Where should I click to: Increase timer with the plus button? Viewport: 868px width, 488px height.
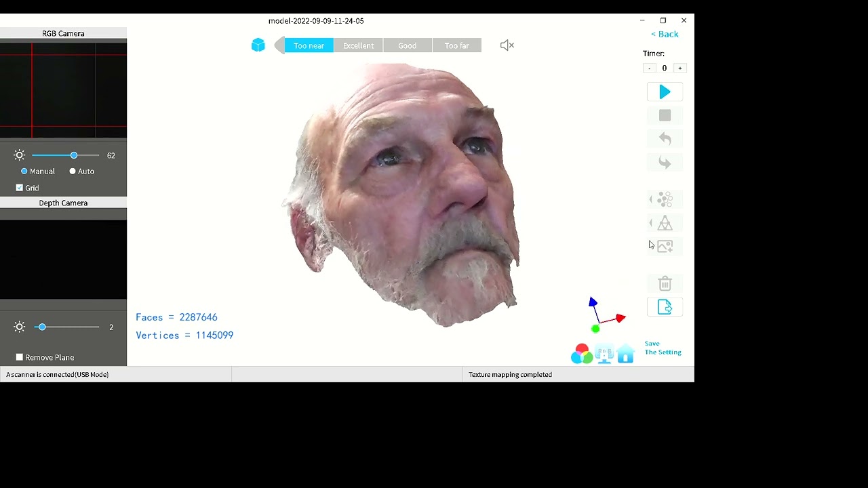point(680,68)
